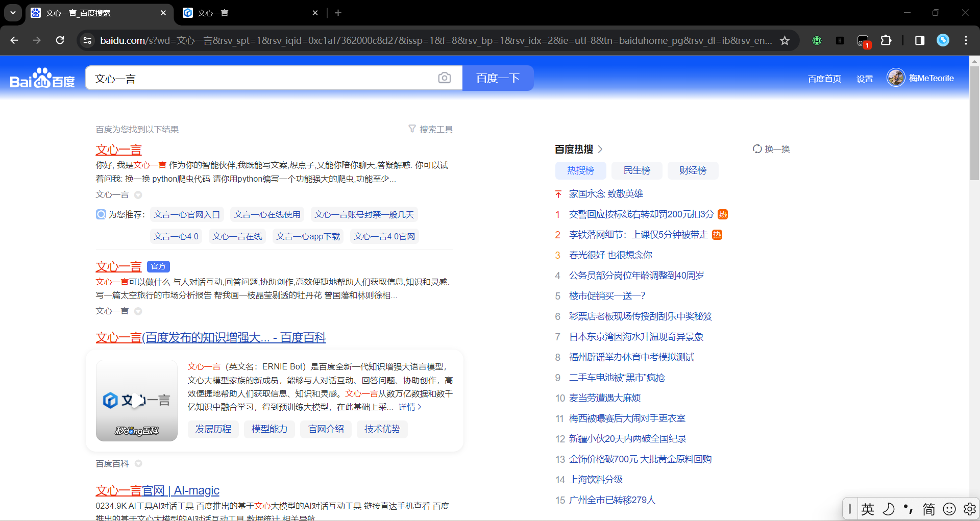
Task: Expand source menu under official 文心一言 result
Action: 138,311
